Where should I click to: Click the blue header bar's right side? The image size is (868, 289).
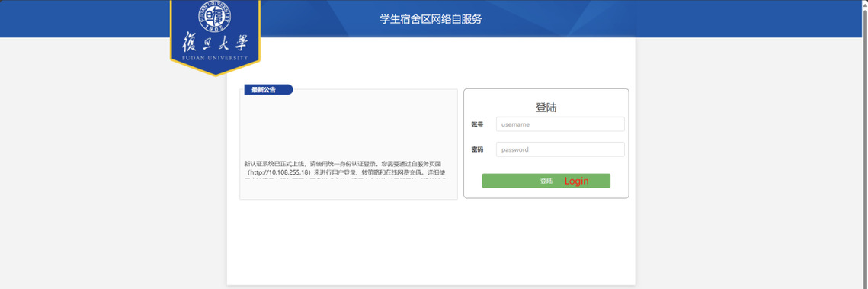click(748, 19)
